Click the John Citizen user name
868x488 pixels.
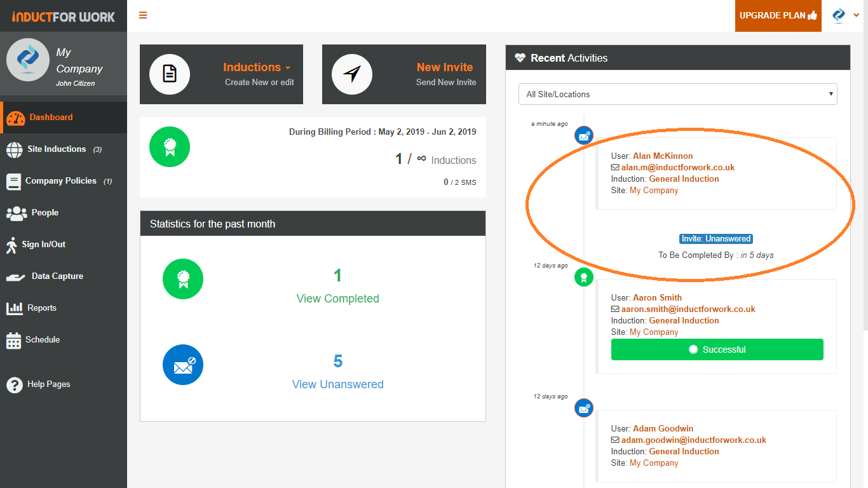tap(75, 84)
